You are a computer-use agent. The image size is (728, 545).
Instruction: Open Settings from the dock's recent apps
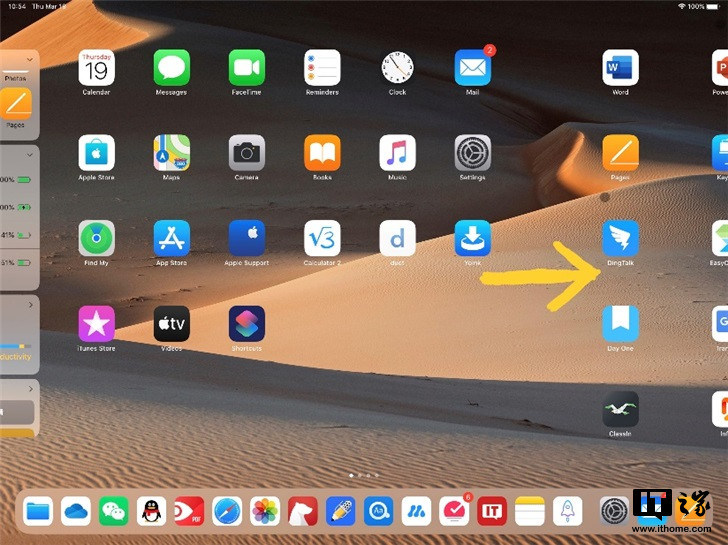tap(614, 511)
